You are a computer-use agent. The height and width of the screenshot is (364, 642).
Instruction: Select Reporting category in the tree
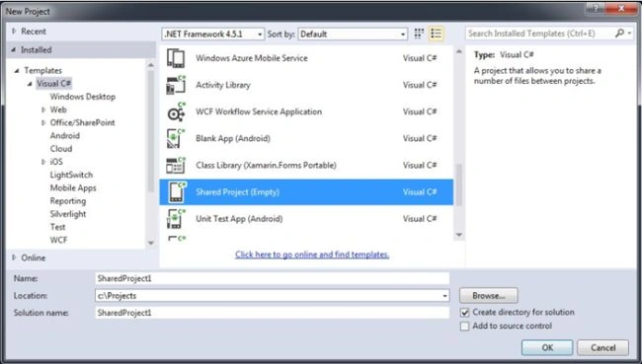tap(68, 201)
